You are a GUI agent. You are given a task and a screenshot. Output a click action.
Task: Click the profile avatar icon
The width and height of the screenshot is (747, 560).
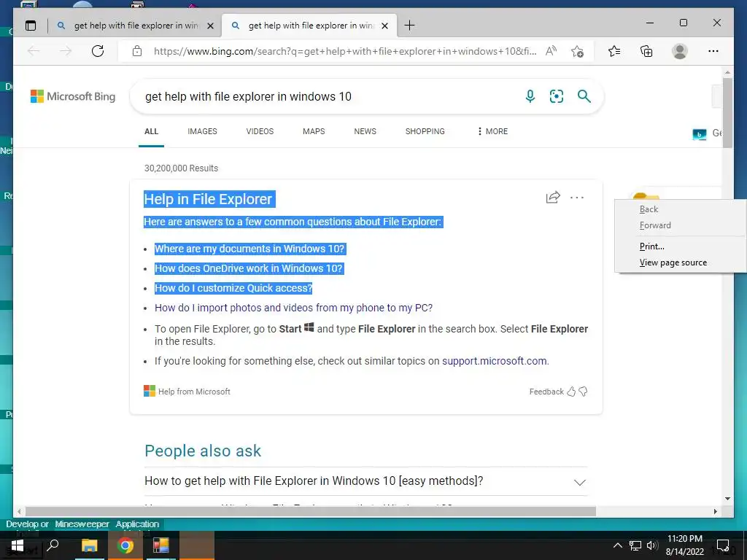coord(680,51)
